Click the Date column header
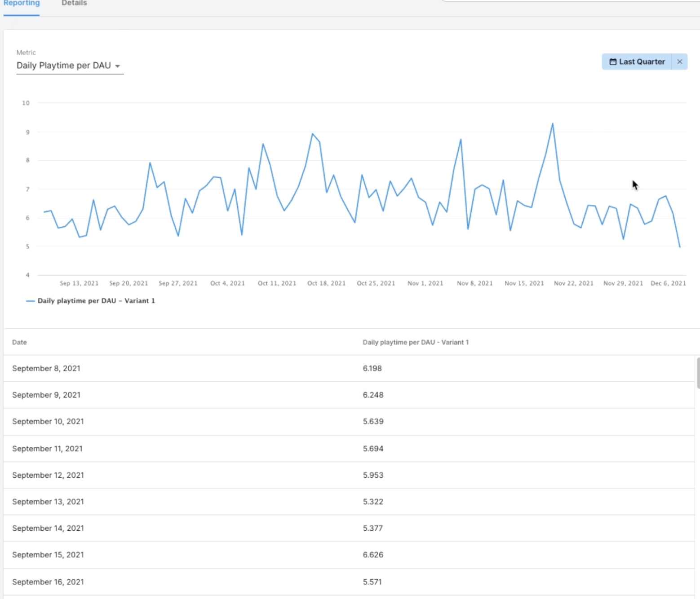The image size is (700, 599). [x=19, y=342]
